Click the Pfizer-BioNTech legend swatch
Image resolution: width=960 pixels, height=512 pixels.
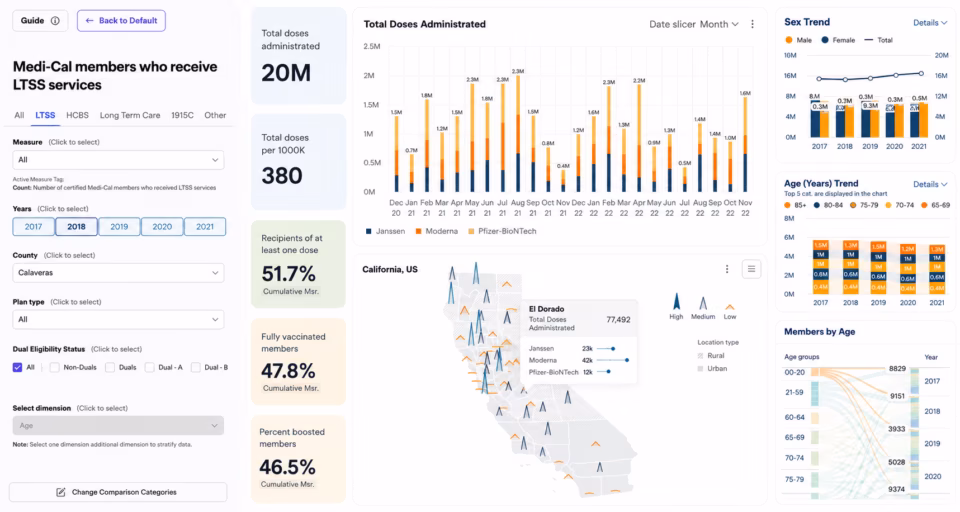tap(471, 232)
